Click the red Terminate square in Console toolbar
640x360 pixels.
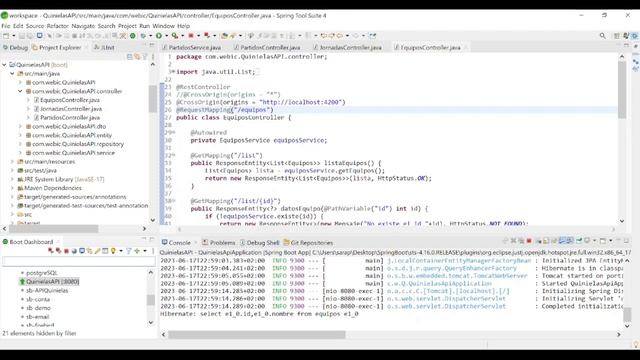point(529,241)
